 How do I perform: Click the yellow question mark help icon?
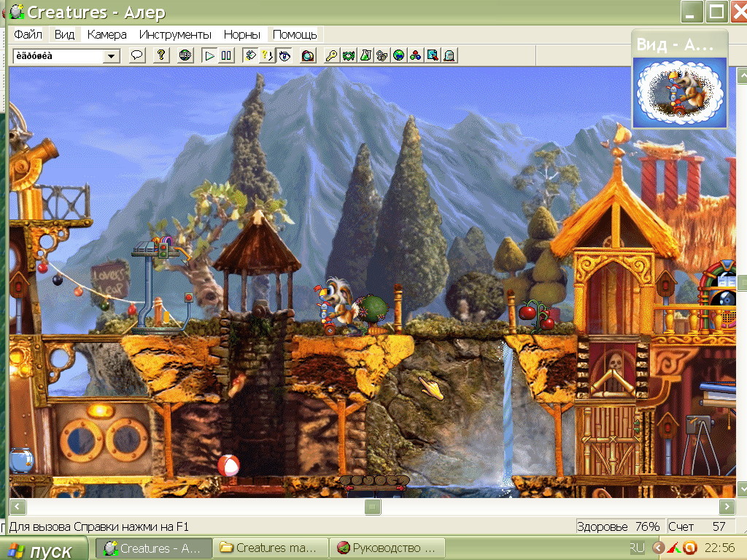[161, 55]
